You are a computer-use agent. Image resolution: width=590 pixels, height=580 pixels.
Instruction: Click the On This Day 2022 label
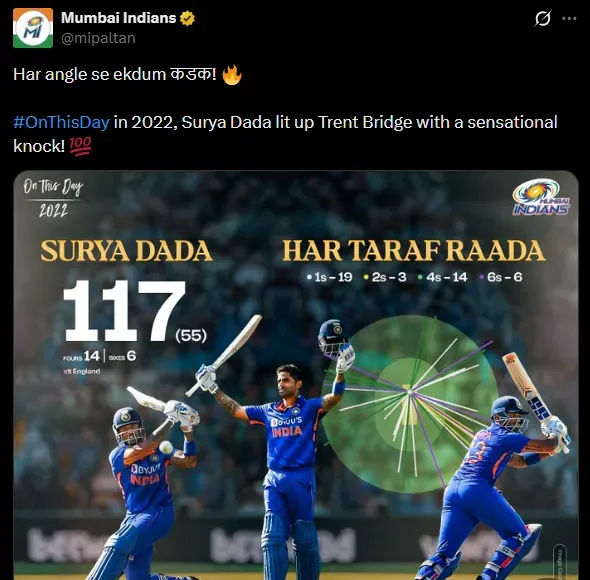tap(53, 198)
